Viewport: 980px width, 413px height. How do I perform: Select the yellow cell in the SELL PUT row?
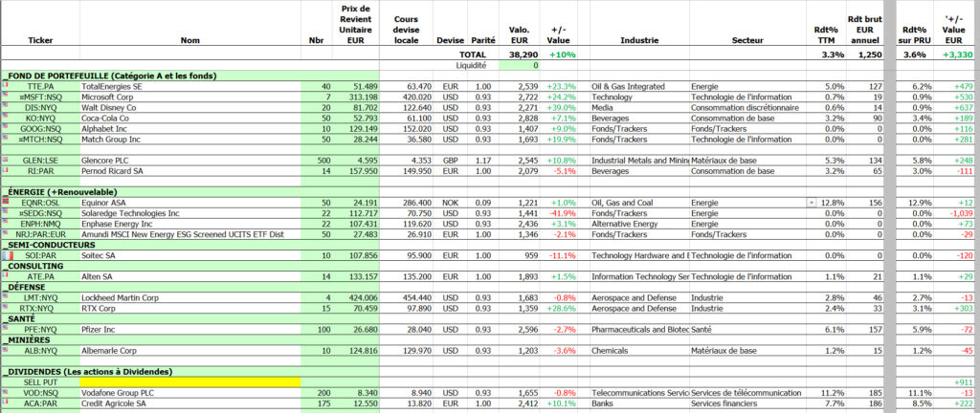tap(190, 381)
